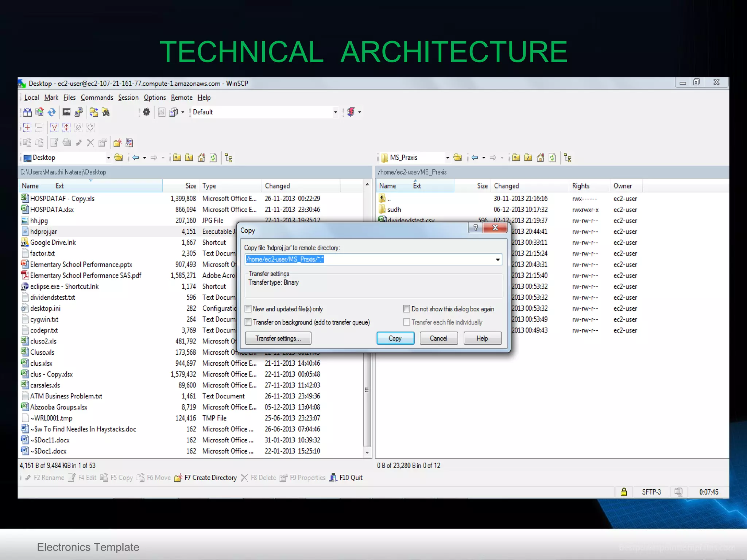Click the Synchronize icon next to Compare Directories
747x560 pixels.
coord(39,112)
